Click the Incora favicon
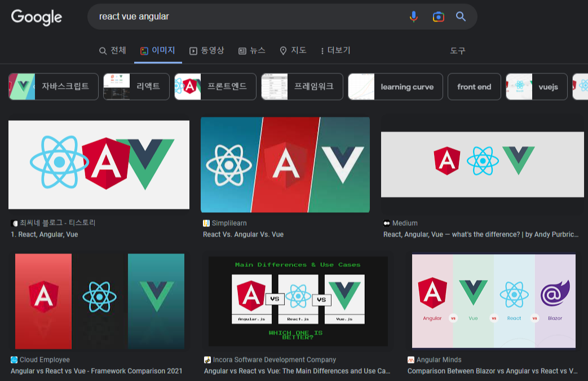 pyautogui.click(x=207, y=360)
